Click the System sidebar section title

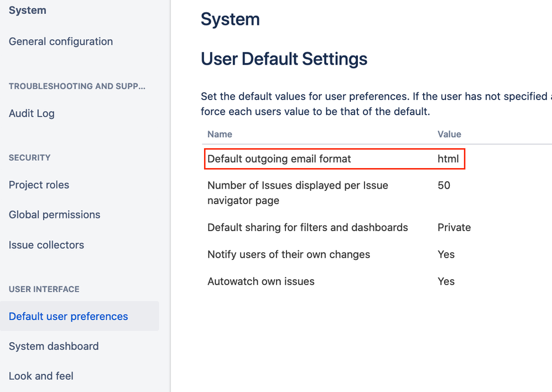tap(28, 11)
